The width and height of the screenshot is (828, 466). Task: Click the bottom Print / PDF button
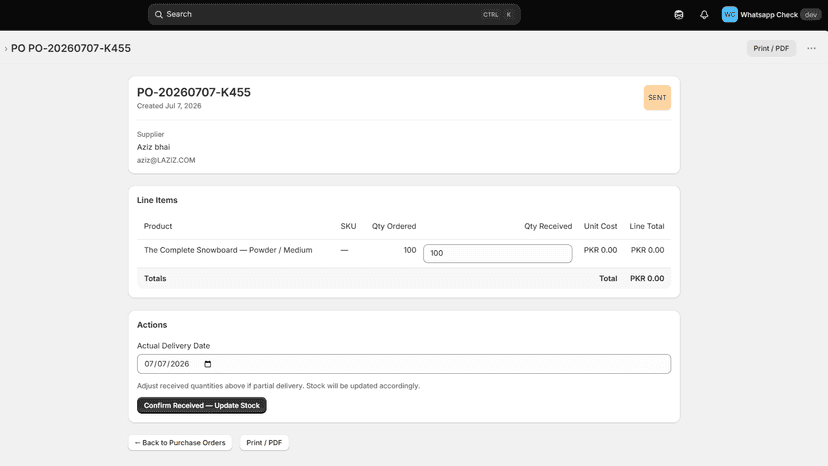click(264, 443)
